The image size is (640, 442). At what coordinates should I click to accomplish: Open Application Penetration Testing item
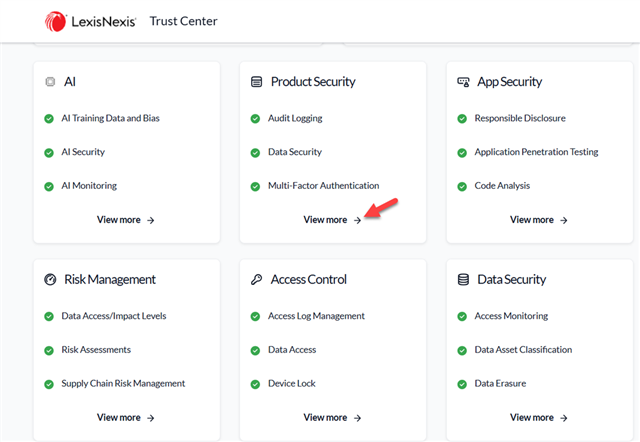536,152
